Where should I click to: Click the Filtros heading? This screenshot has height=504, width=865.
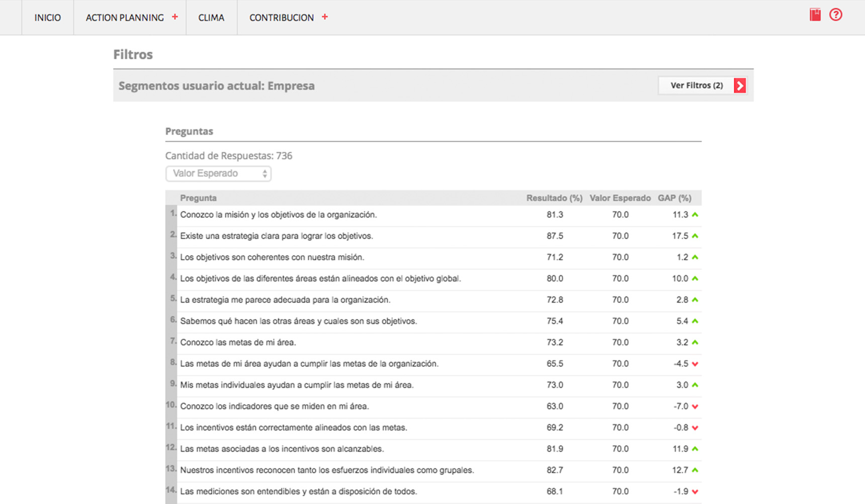[133, 54]
